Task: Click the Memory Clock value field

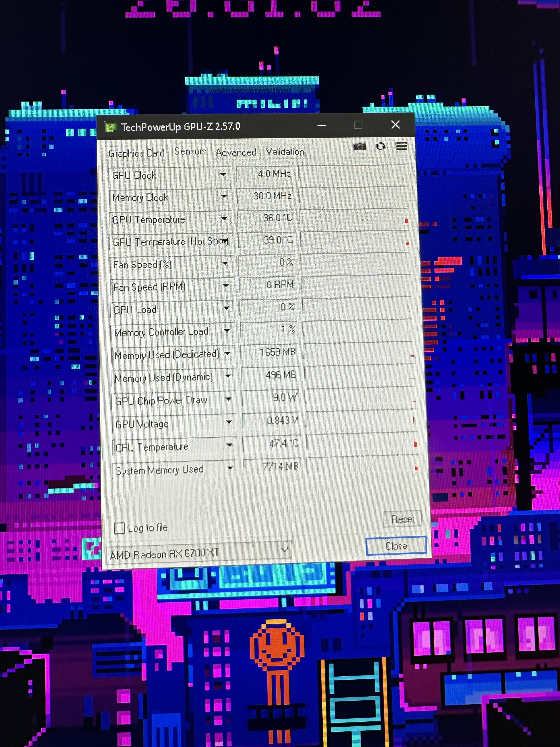Action: pyautogui.click(x=265, y=196)
